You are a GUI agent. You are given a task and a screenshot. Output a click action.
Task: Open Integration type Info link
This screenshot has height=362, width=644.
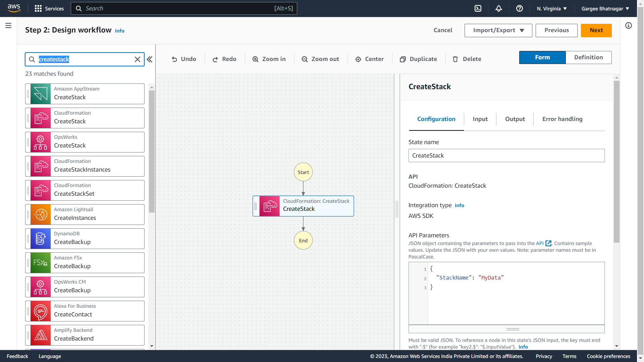[459, 205]
